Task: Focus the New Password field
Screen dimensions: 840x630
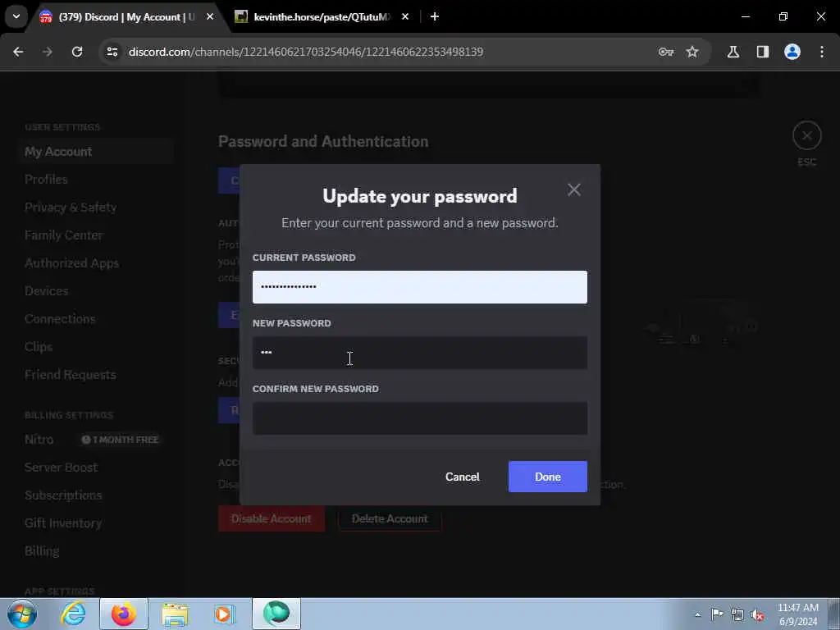Action: (419, 353)
